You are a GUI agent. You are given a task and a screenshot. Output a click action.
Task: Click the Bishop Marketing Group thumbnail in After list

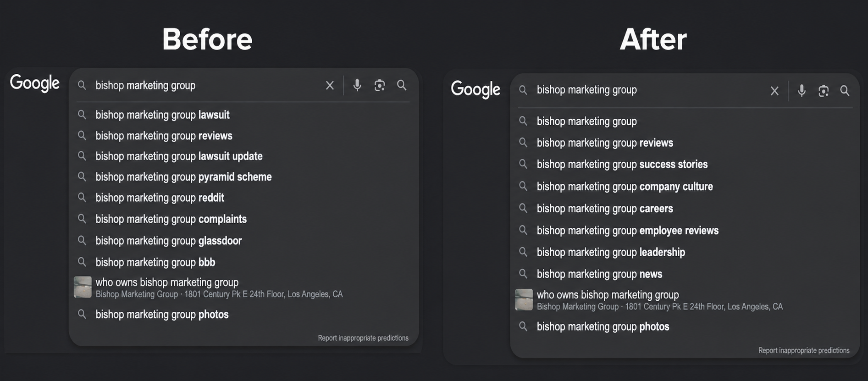(524, 299)
